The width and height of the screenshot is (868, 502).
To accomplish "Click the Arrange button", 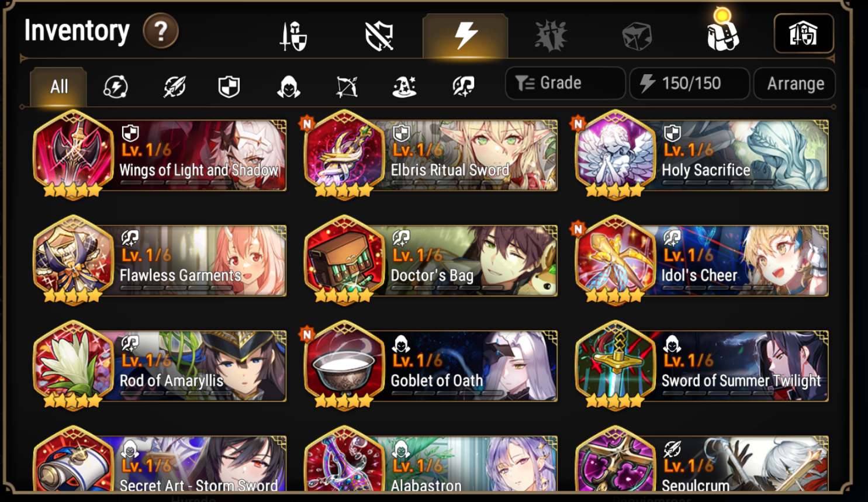I will point(795,84).
